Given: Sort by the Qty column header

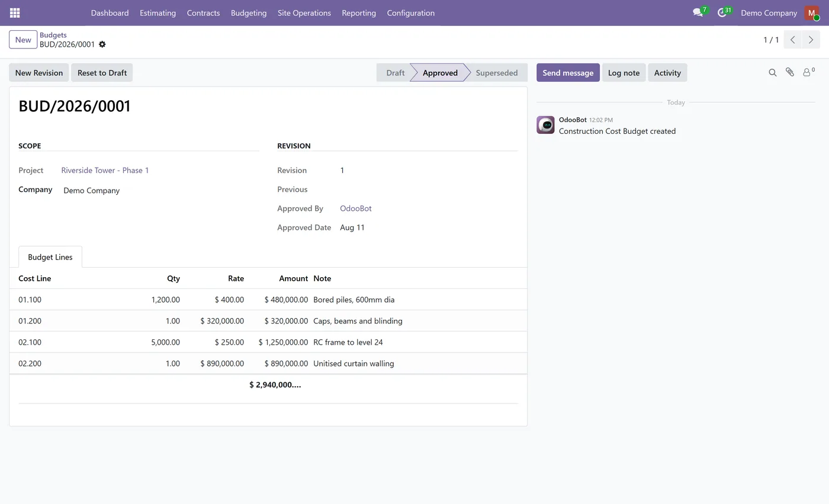Looking at the screenshot, I should pos(173,278).
